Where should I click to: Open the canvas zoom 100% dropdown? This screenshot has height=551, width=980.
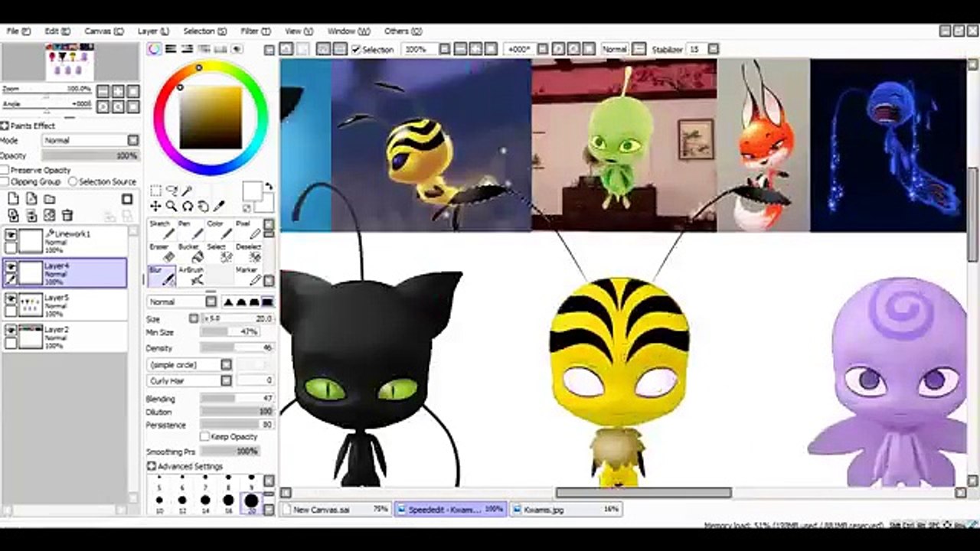[x=445, y=49]
